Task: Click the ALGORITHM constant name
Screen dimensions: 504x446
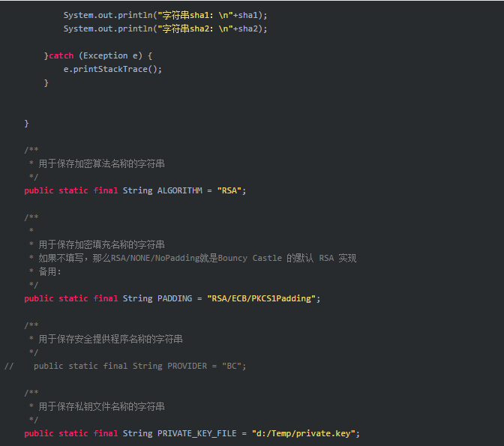Action: tap(180, 191)
